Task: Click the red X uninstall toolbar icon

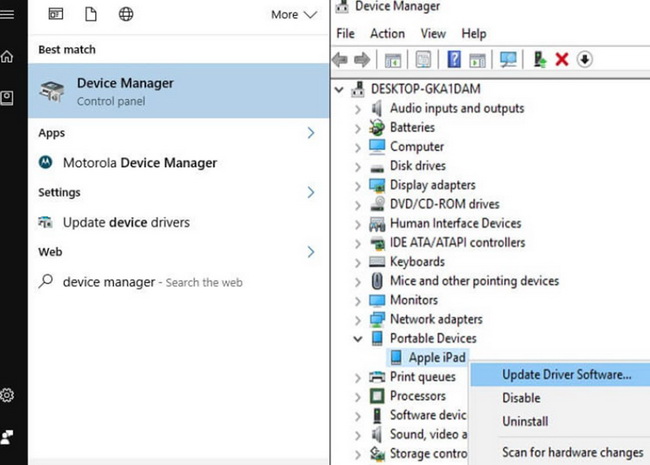Action: [x=562, y=59]
